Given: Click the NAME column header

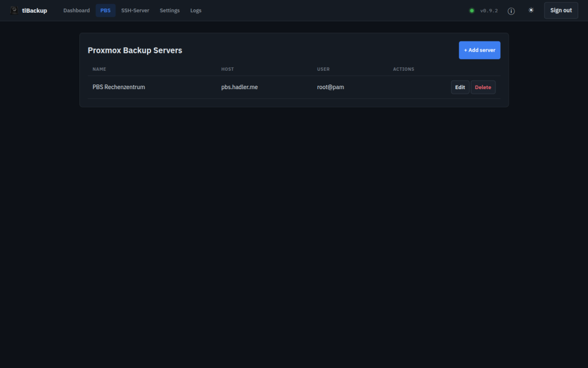Looking at the screenshot, I should pos(99,69).
